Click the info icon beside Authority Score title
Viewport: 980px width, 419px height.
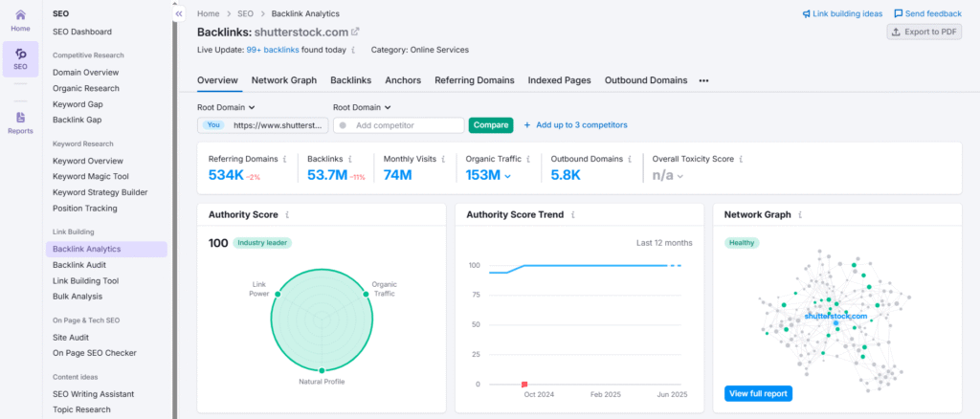tap(287, 215)
